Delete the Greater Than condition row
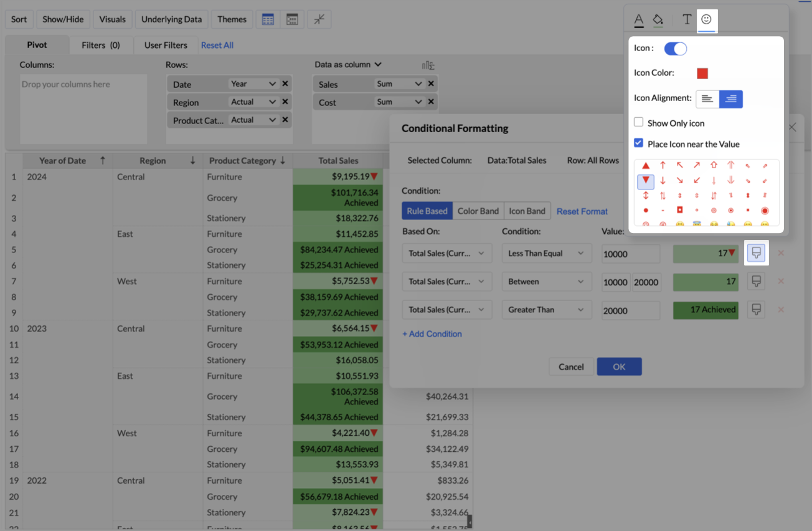Image resolution: width=812 pixels, height=531 pixels. pyautogui.click(x=781, y=310)
